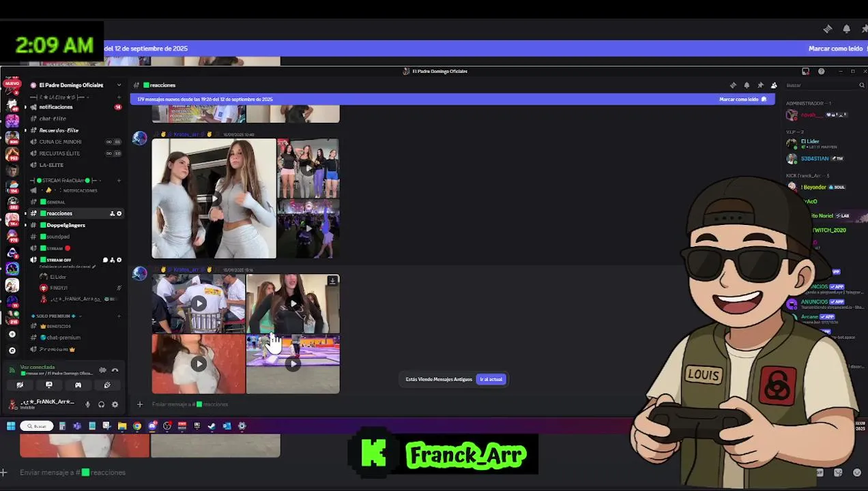Open the Doppelgängers channel
The width and height of the screenshot is (868, 491).
75,225
